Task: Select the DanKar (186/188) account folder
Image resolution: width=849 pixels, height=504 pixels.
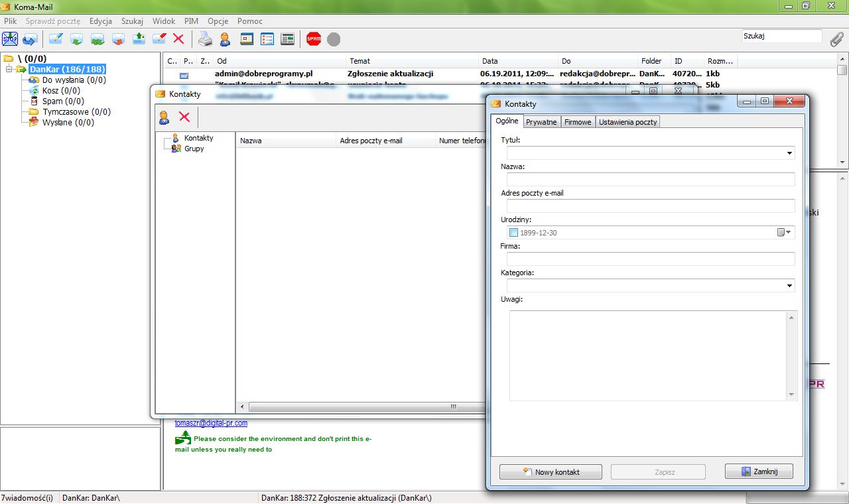Action: [x=67, y=69]
